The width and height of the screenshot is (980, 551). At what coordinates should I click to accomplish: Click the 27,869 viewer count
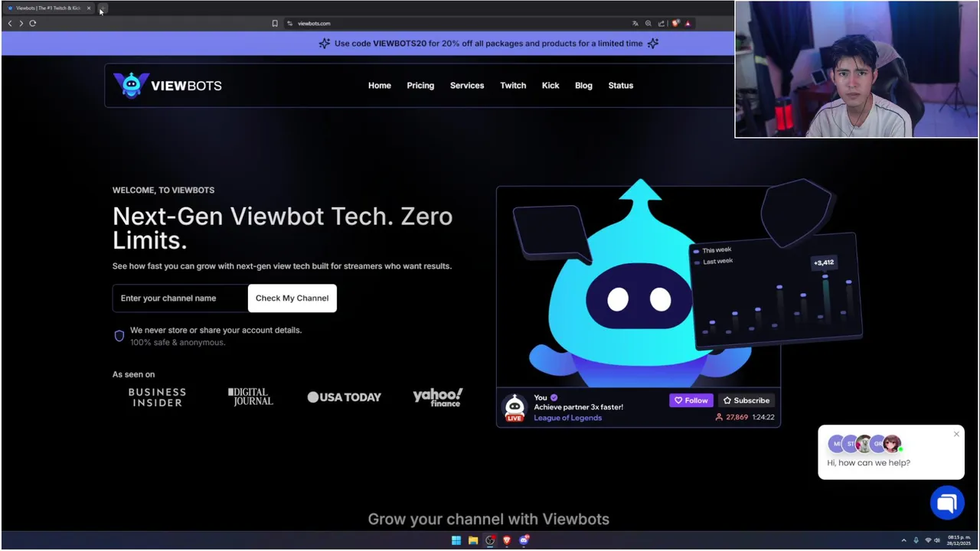732,418
